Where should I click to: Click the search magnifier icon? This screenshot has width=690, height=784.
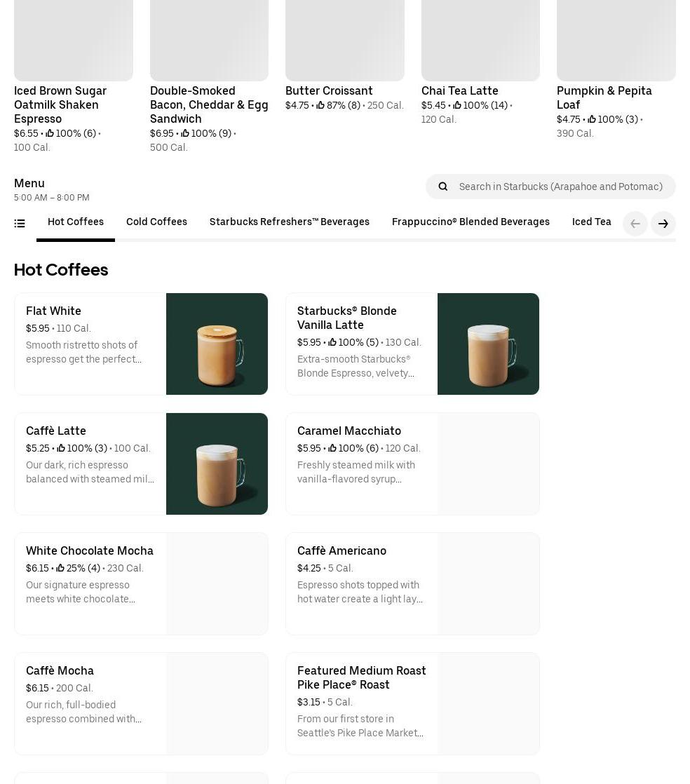click(442, 187)
